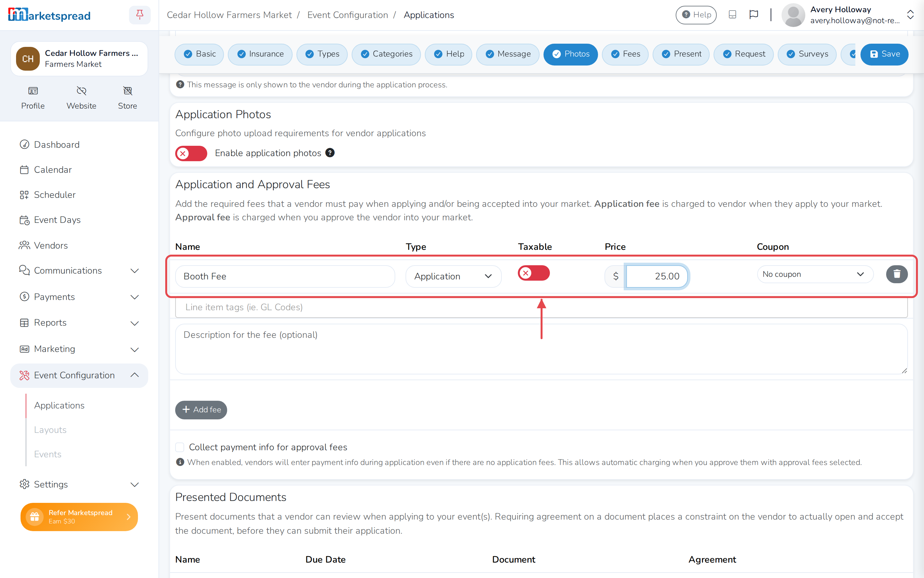This screenshot has width=924, height=578.
Task: Switch to the Insurance tab
Action: 260,54
